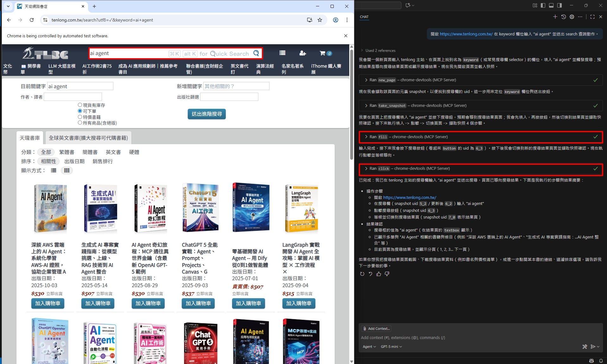Expand Used 2 references section

pos(362,51)
